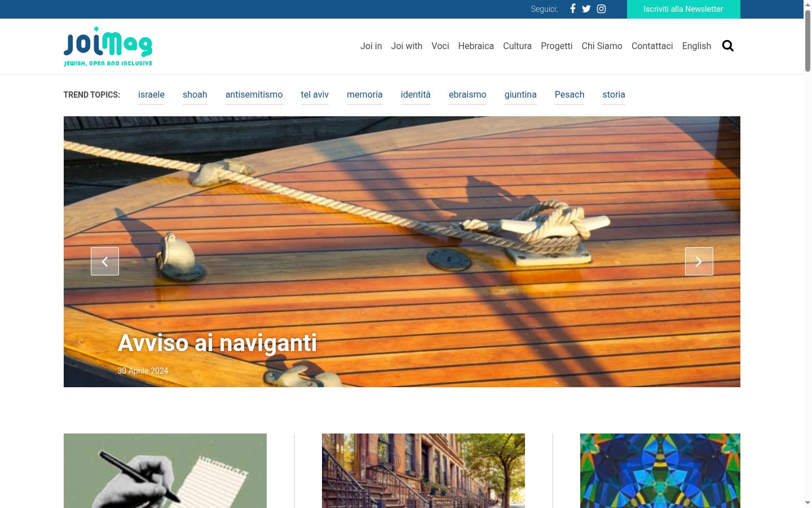Click the scrollbar up arrow
This screenshot has width=812, height=508.
point(807,5)
